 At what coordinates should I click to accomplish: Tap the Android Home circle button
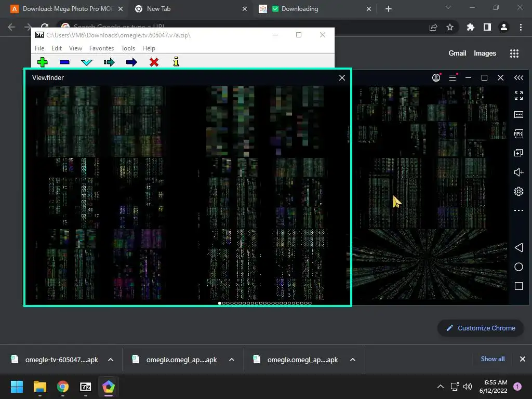518,267
